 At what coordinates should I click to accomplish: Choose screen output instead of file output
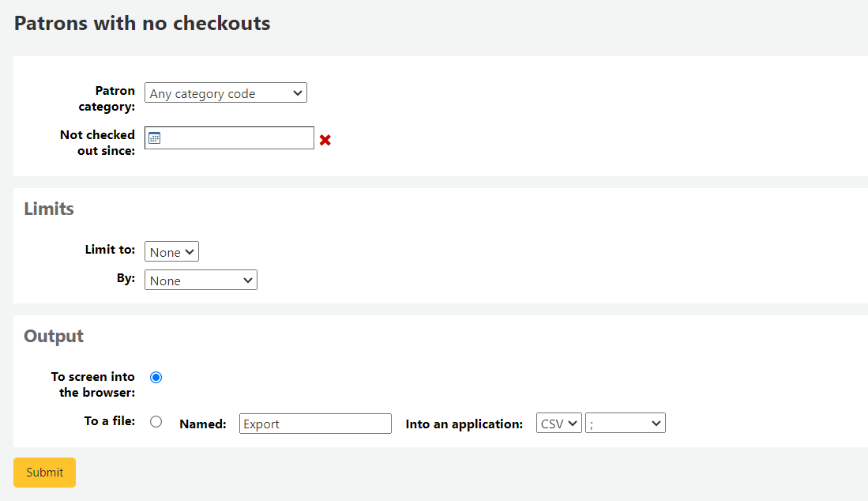(156, 377)
